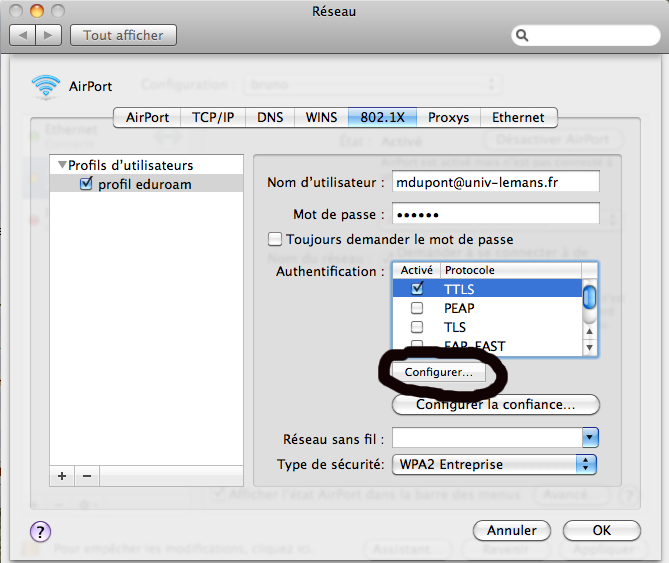
Task: Click the back navigation arrow
Action: (23, 35)
